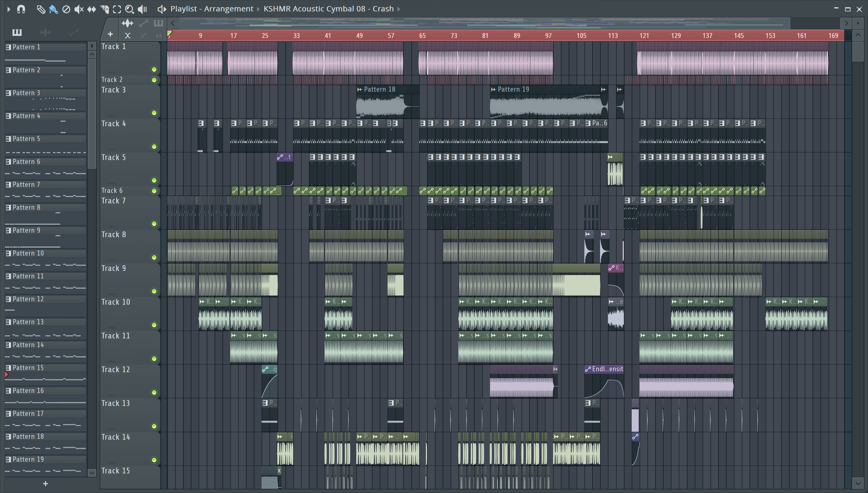
Task: Click the speaker icon before Playlist title
Action: [162, 9]
